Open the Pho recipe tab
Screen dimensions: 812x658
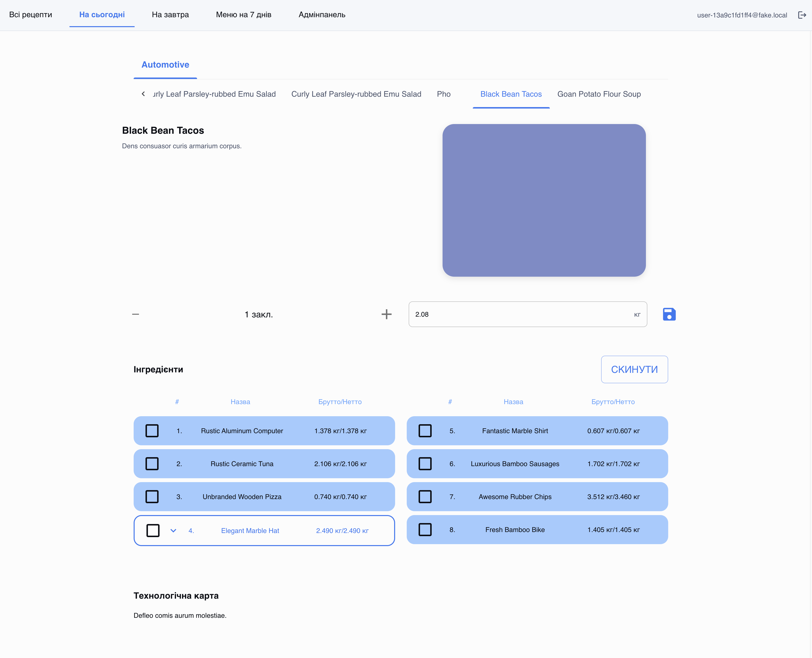[x=444, y=94]
